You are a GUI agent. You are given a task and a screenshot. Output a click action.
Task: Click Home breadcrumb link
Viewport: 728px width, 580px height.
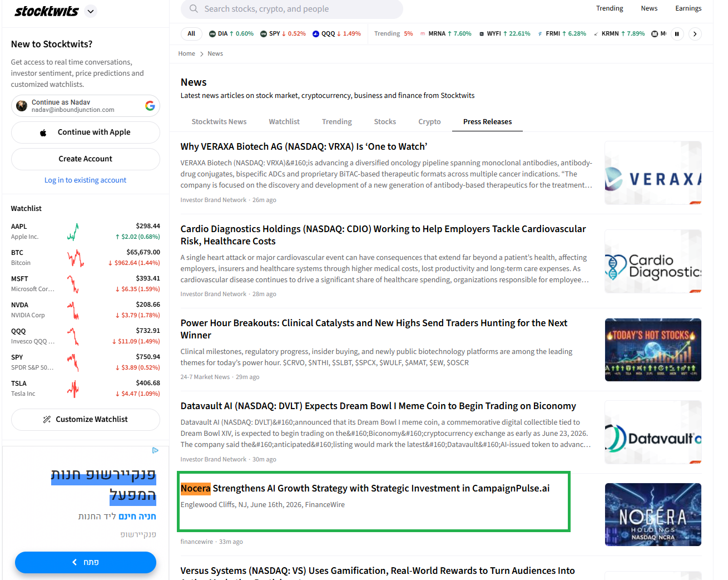(186, 54)
